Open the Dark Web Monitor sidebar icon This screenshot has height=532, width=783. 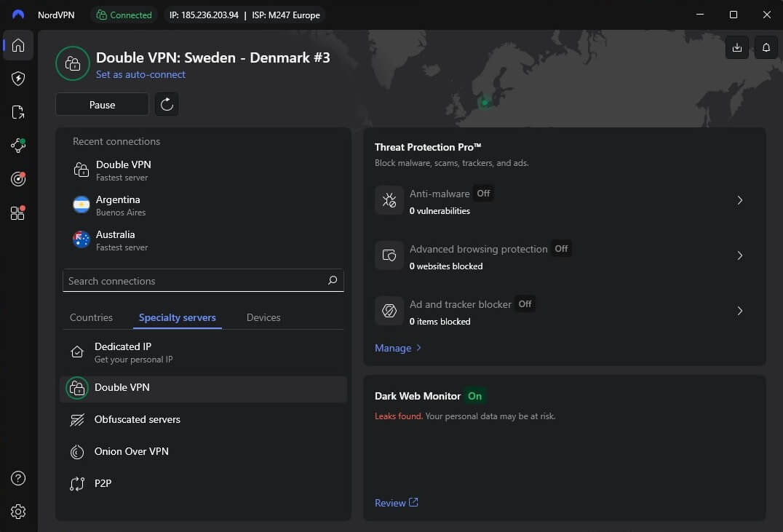17,179
